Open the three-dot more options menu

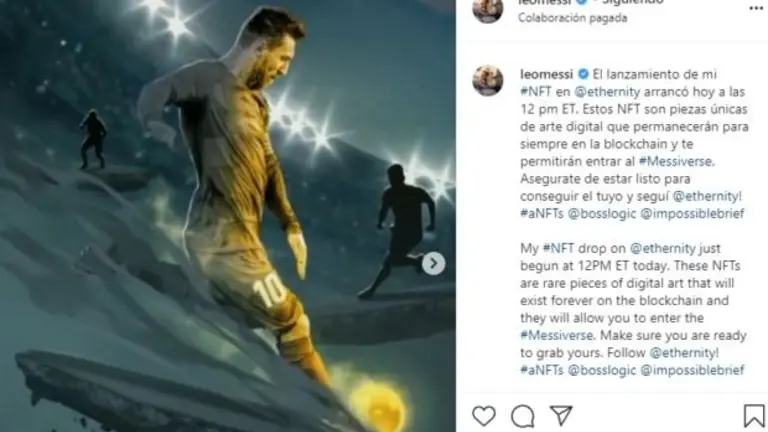click(x=756, y=7)
